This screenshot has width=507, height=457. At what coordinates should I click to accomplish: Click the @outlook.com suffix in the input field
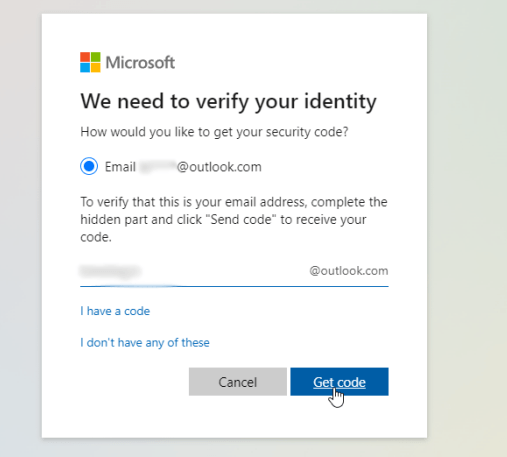coord(349,271)
